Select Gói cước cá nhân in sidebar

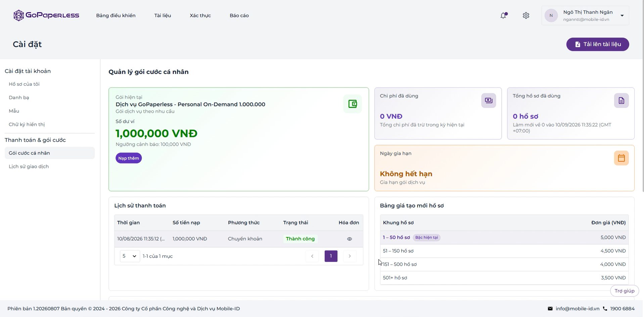click(50, 153)
